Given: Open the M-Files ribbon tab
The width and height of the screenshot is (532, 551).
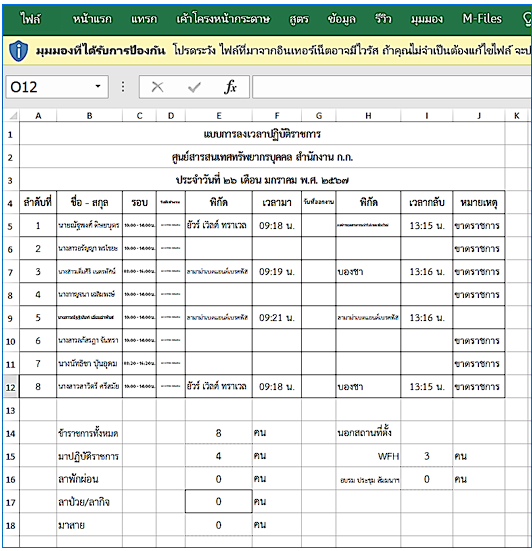Looking at the screenshot, I should 482,19.
